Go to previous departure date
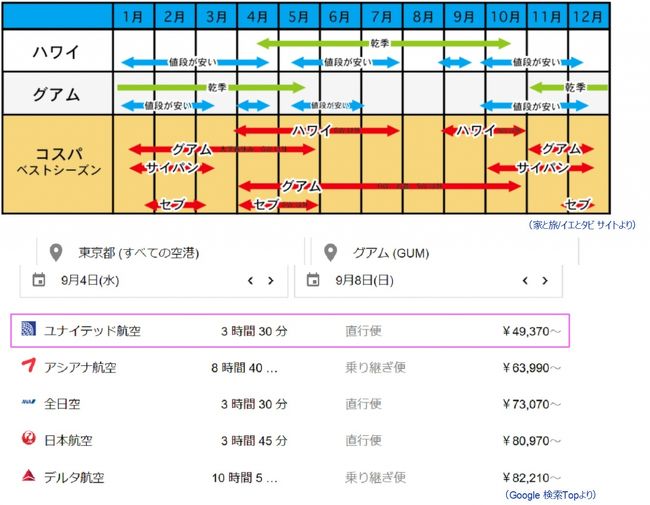650x505 pixels. pos(250,281)
